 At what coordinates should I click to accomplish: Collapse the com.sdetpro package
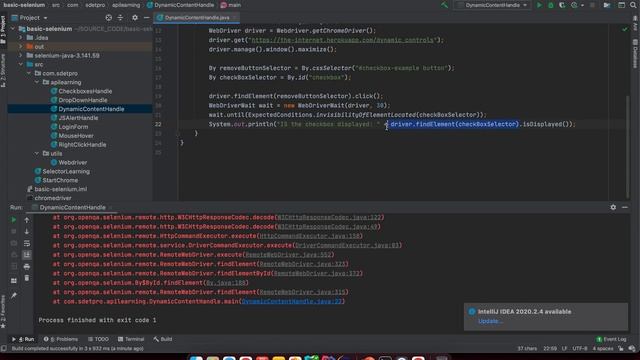point(29,73)
